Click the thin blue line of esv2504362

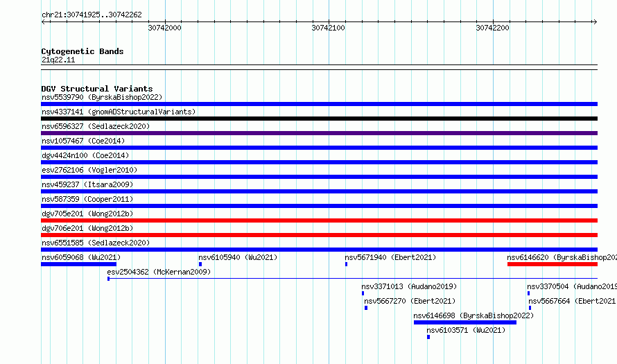(x=353, y=279)
